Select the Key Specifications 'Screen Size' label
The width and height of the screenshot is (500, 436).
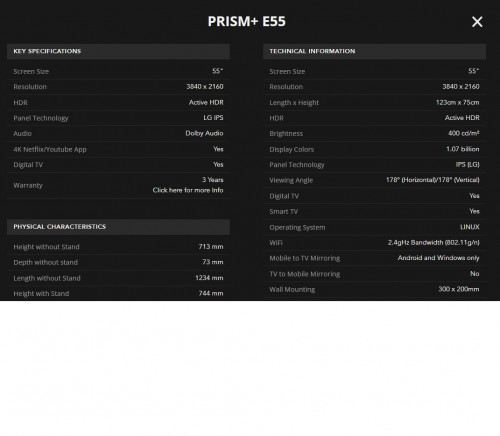click(31, 71)
